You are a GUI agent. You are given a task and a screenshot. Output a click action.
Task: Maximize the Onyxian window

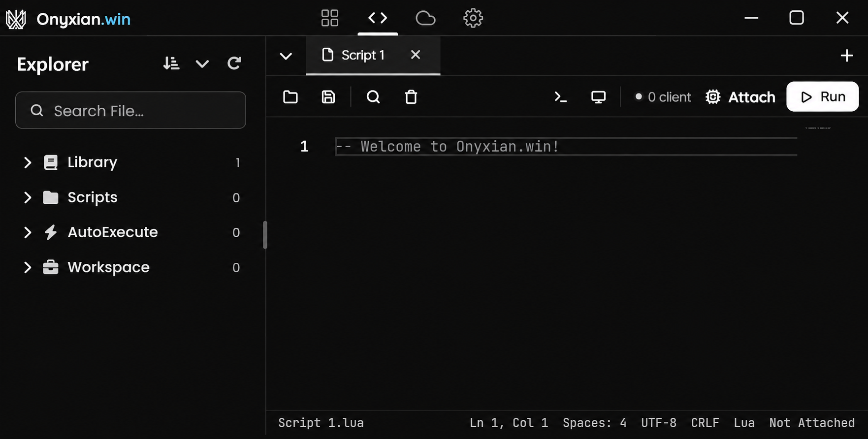[797, 18]
